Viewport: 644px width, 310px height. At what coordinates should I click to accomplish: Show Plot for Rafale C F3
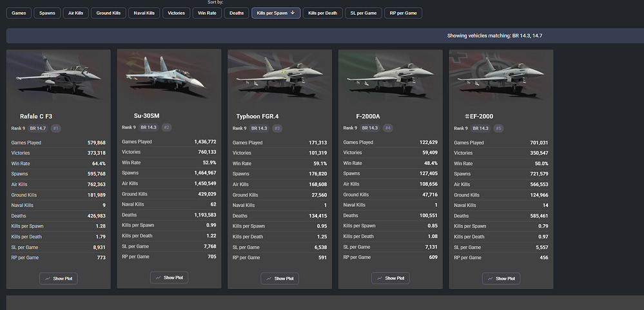point(58,278)
